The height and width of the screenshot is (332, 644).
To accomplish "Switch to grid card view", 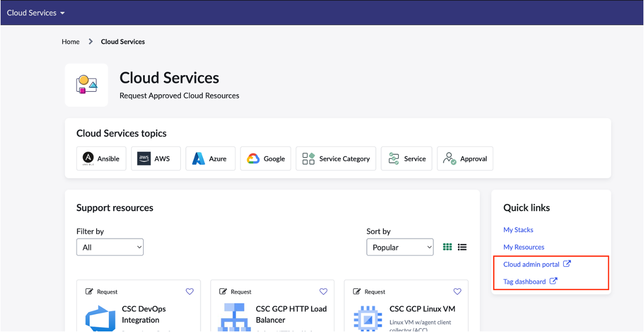I will pos(447,247).
